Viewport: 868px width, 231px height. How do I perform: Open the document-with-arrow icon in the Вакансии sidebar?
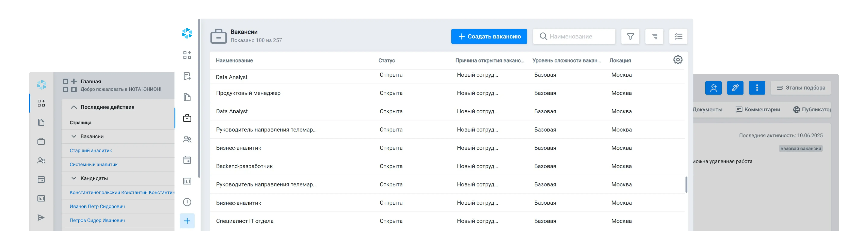187,76
